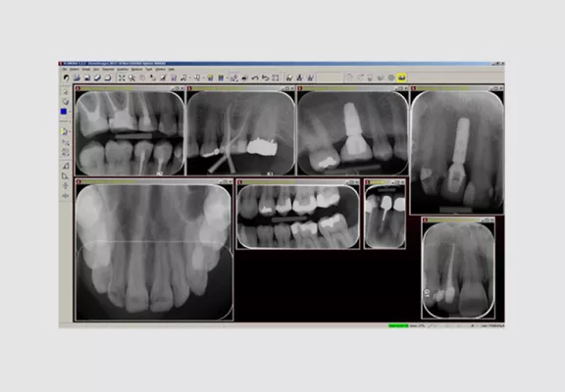Screen dimensions: 565x392
Task: Click the redo arrow in the toolbar
Action: pos(265,77)
